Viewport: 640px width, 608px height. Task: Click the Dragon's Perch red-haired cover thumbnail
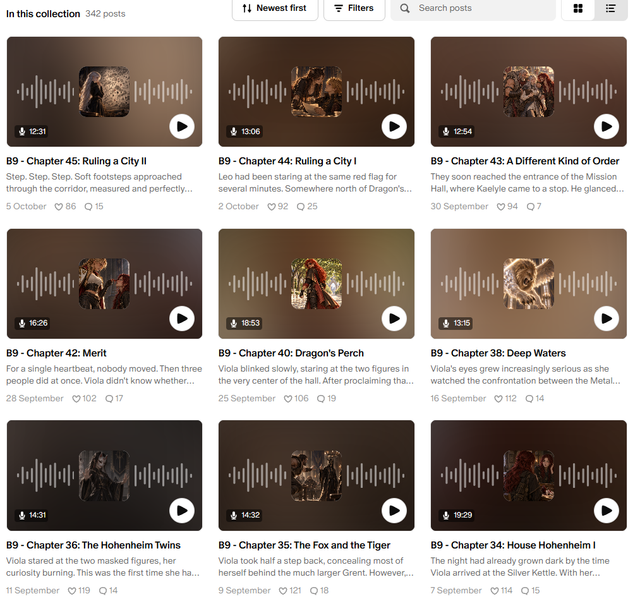point(316,283)
